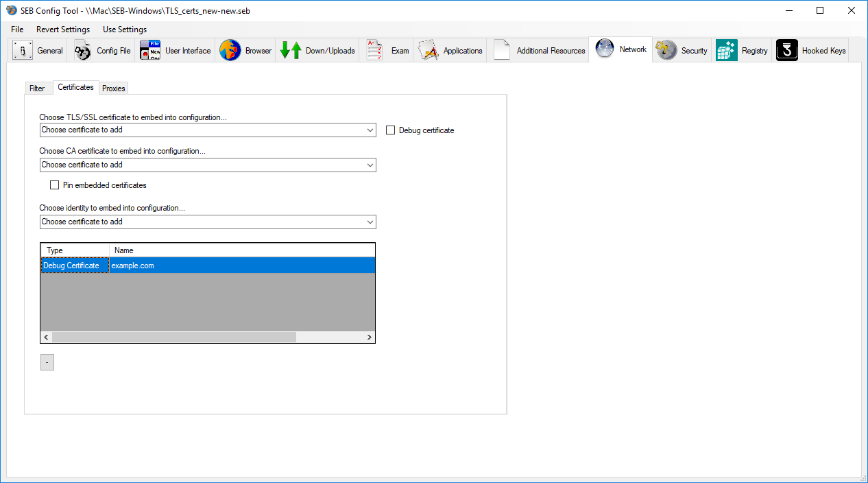Select the example.com name cell
The height and width of the screenshot is (483, 868).
pos(242,266)
